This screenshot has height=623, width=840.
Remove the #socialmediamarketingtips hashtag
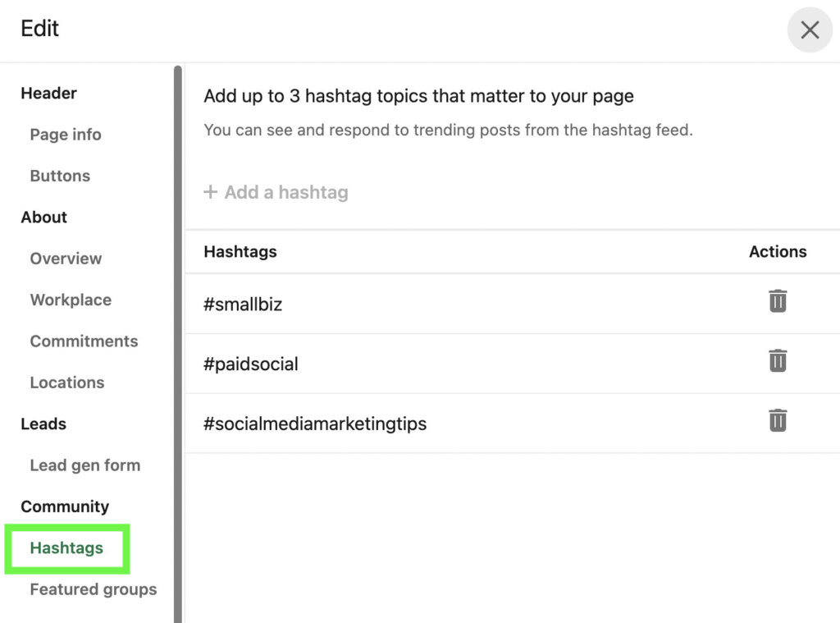pyautogui.click(x=778, y=421)
